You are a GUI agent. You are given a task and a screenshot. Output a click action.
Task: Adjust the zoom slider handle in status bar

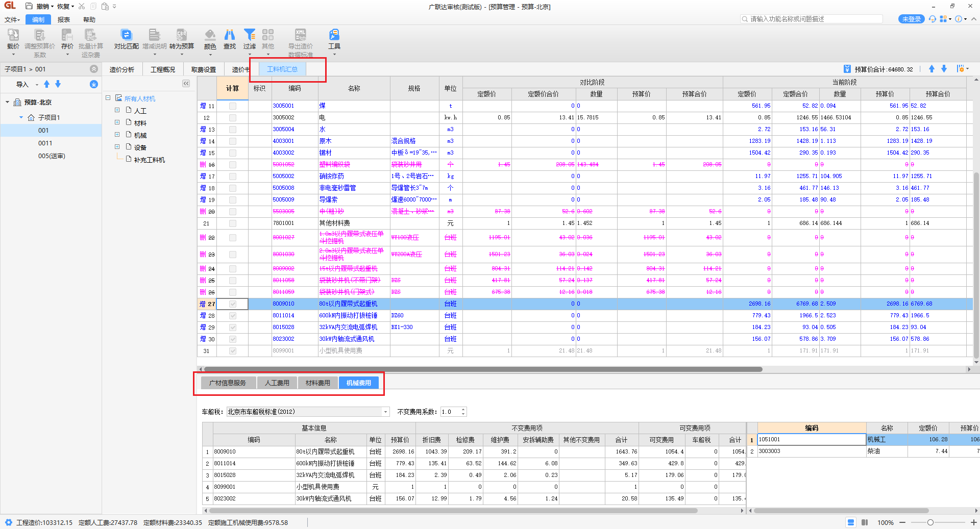pyautogui.click(x=930, y=522)
